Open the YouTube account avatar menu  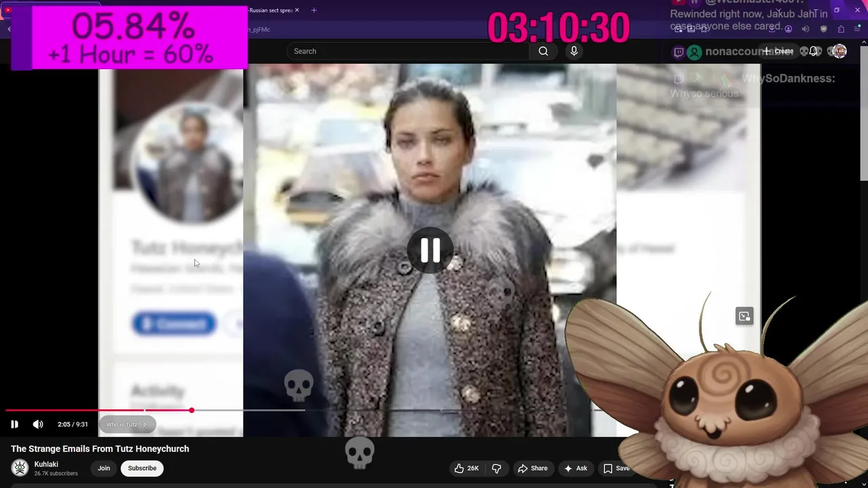tap(840, 52)
